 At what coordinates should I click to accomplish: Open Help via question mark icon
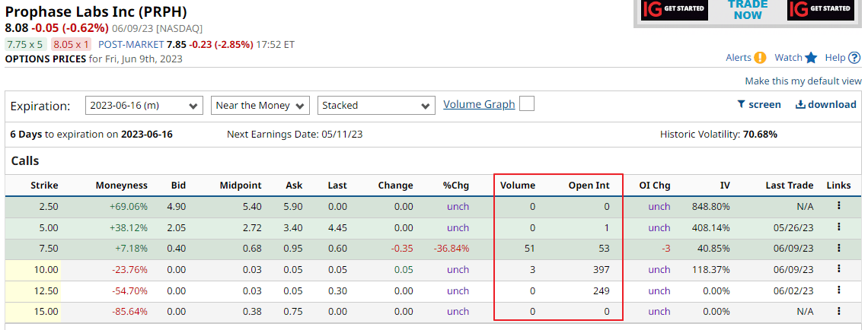(855, 58)
